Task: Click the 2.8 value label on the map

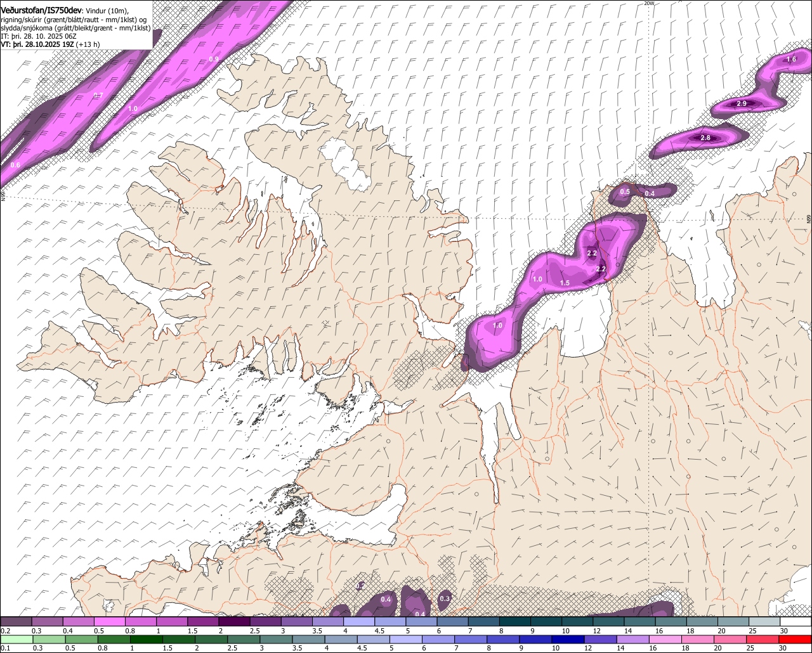Action: pyautogui.click(x=705, y=138)
